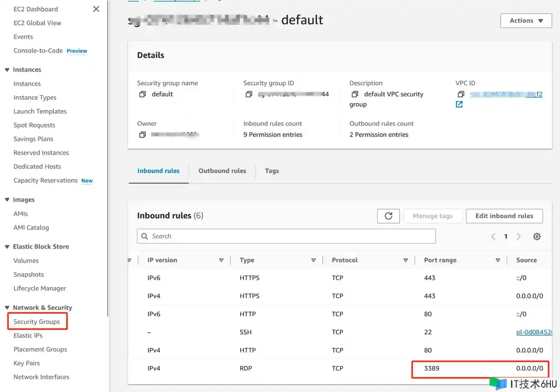Copy the security group description text
Screen dimensions: 560x392
click(355, 94)
